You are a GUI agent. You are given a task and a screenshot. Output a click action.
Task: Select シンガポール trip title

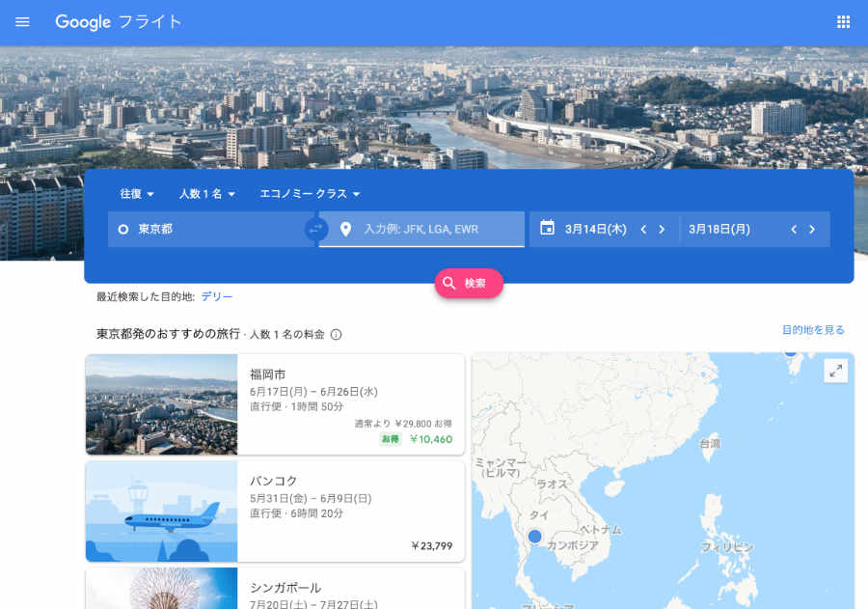point(285,588)
